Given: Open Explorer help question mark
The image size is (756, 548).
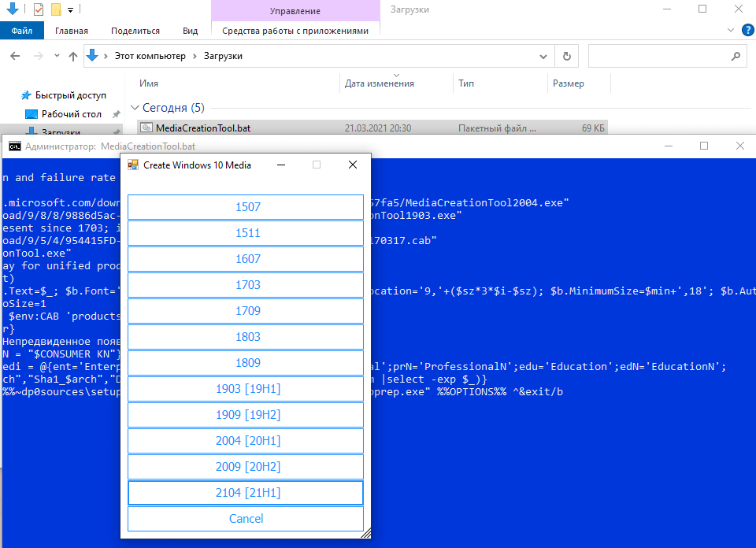Looking at the screenshot, I should (x=748, y=31).
